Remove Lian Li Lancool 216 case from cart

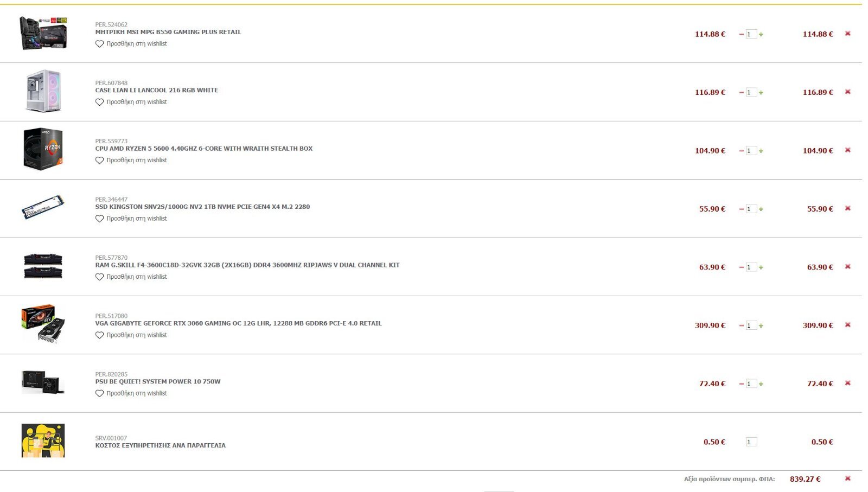click(x=847, y=92)
